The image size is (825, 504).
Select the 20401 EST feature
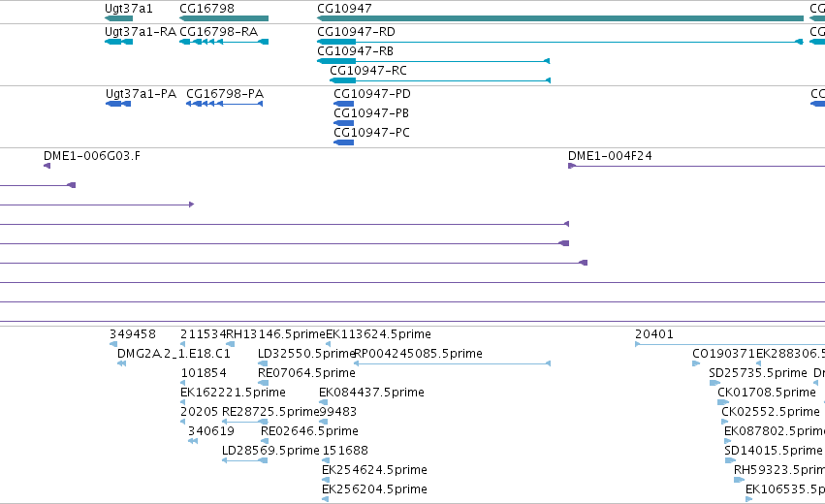(x=730, y=344)
